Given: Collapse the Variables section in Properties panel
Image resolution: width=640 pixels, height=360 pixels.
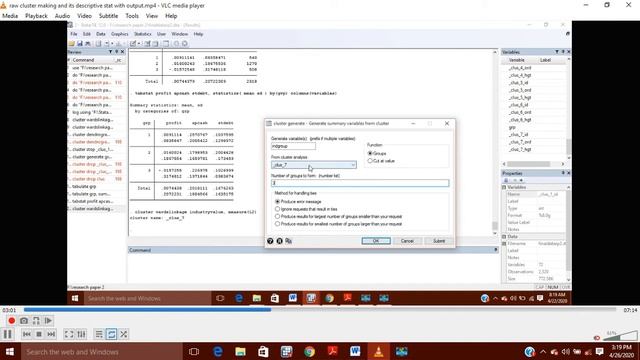Looking at the screenshot, I should (504, 187).
